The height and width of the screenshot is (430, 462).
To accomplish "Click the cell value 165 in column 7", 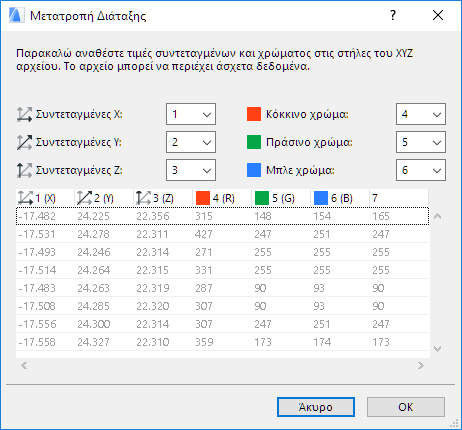I will (x=381, y=216).
